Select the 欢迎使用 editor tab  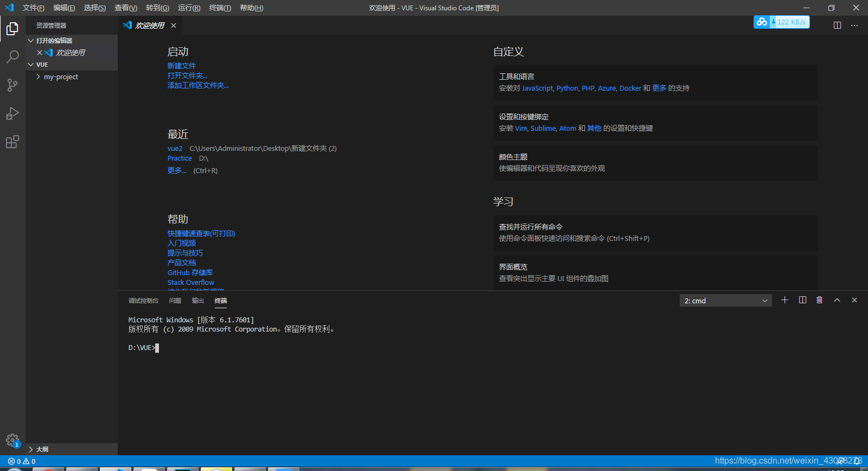pos(150,26)
